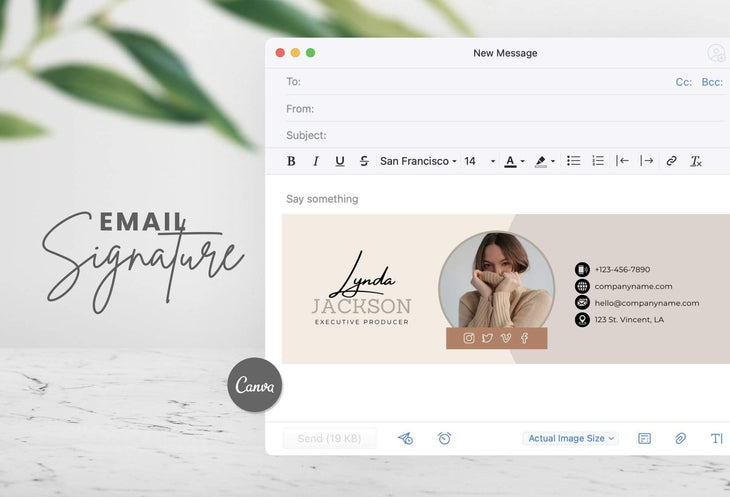The width and height of the screenshot is (730, 497).
Task: Toggle bold formatting
Action: [291, 161]
